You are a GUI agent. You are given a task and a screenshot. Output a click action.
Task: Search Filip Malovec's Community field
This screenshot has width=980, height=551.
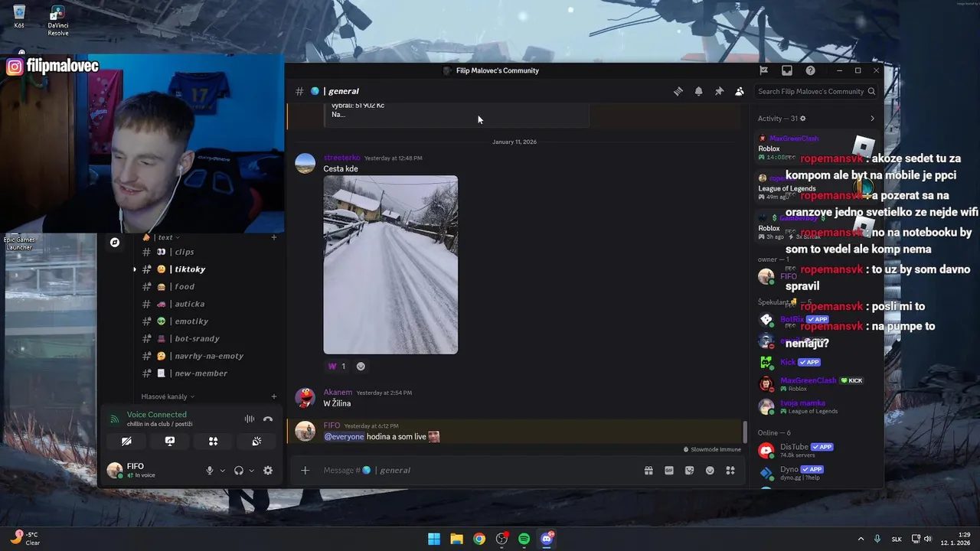coord(816,91)
